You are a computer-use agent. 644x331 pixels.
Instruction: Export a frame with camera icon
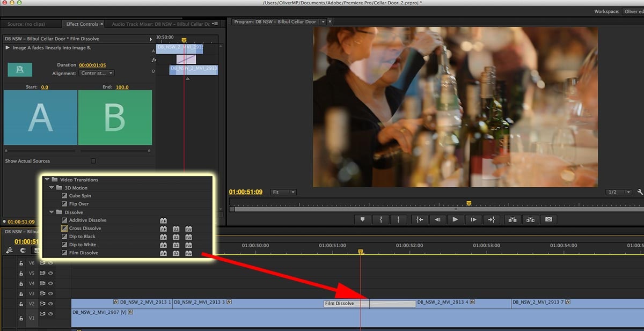[548, 219]
